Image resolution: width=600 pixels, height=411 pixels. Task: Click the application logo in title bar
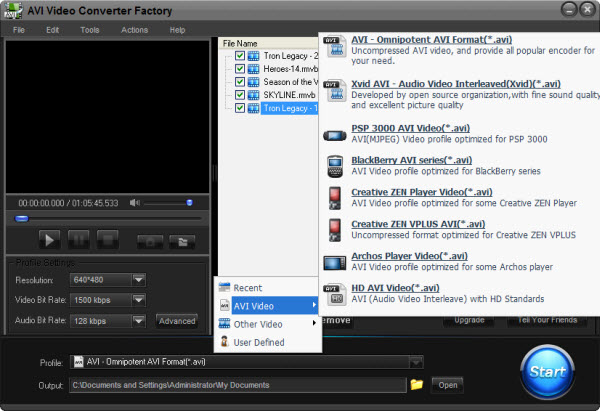click(13, 11)
